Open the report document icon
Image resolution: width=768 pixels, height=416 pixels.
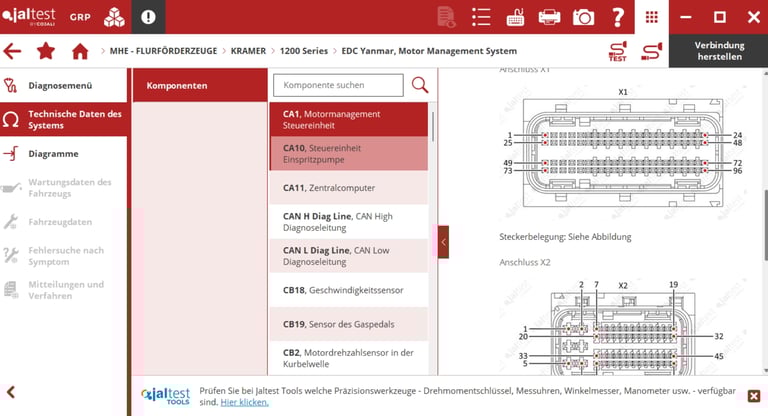[446, 17]
